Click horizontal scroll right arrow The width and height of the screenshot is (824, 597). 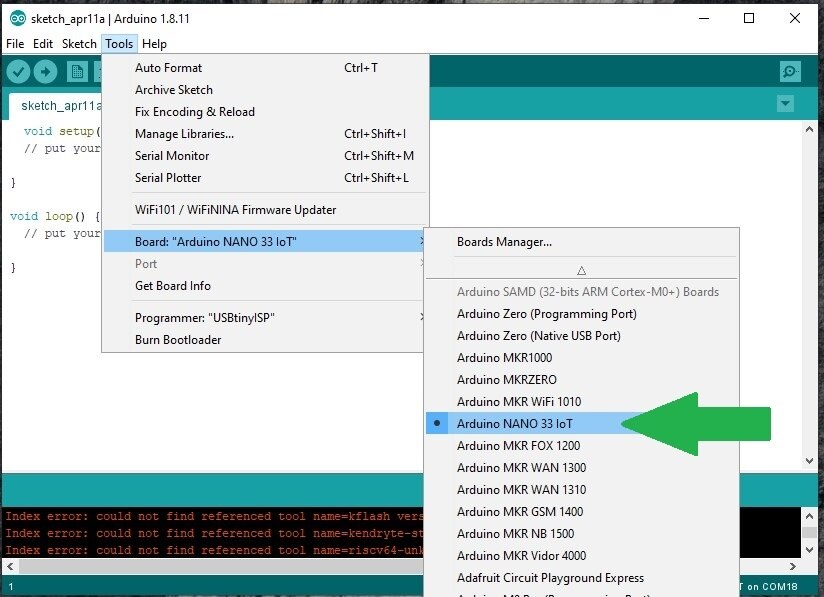click(x=792, y=567)
